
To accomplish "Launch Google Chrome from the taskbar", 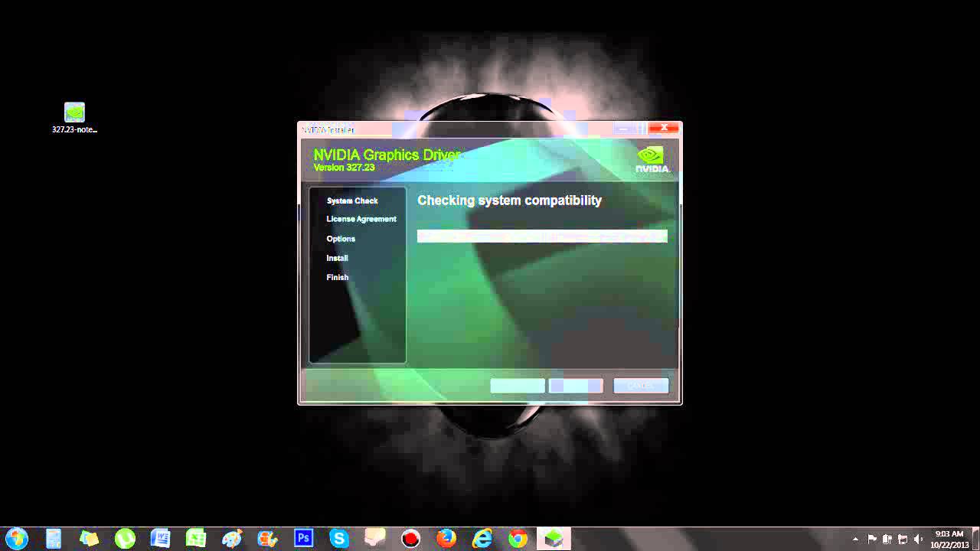I will tap(518, 539).
